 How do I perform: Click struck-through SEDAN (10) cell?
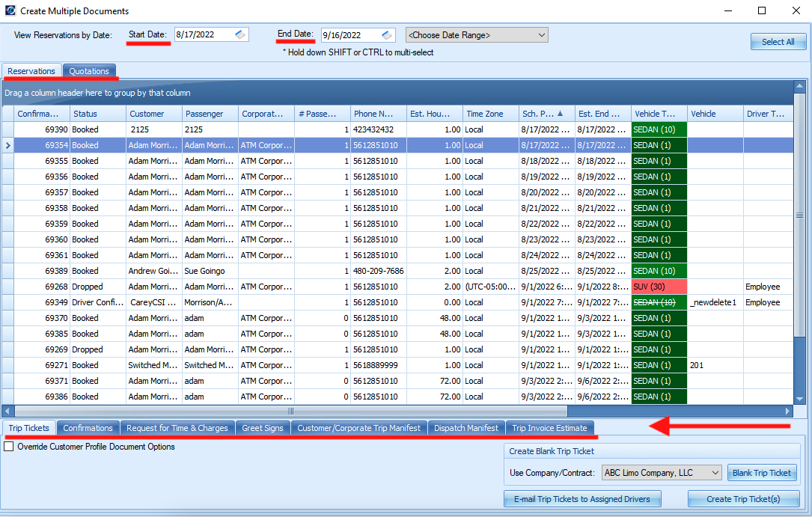tap(659, 302)
